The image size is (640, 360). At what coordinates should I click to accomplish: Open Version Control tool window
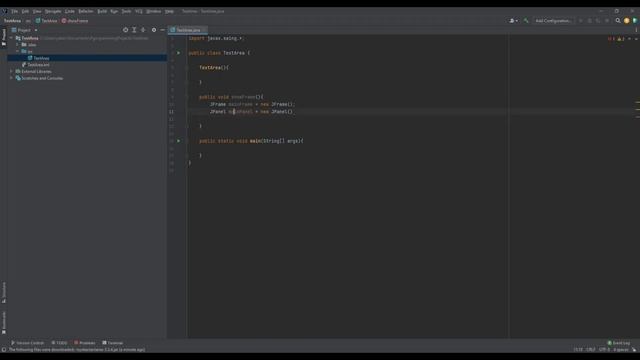tap(27, 343)
